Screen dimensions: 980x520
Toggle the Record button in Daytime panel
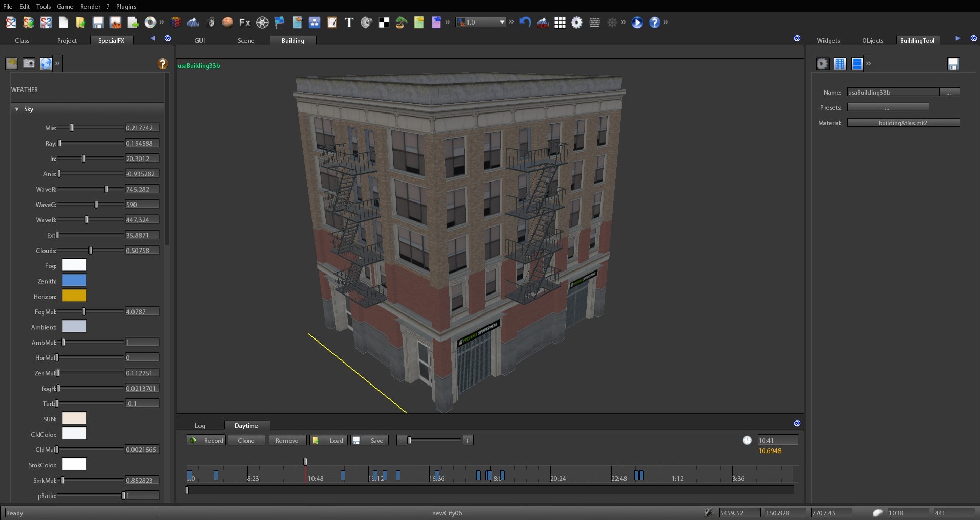[206, 440]
